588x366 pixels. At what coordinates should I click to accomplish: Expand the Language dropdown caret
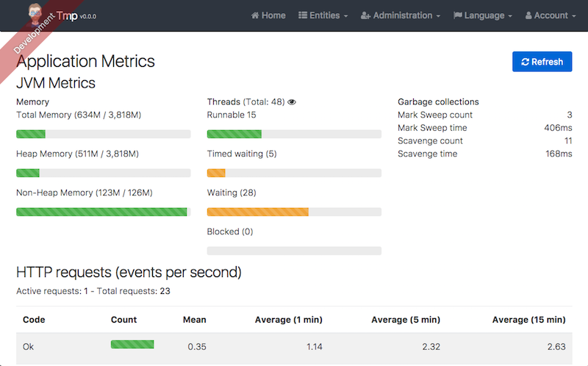pyautogui.click(x=510, y=16)
